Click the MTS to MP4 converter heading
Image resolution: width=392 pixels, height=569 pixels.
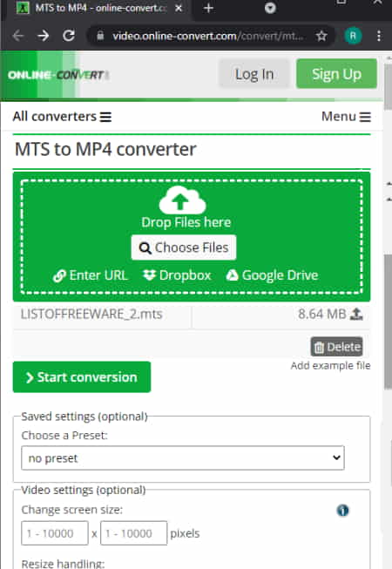105,149
